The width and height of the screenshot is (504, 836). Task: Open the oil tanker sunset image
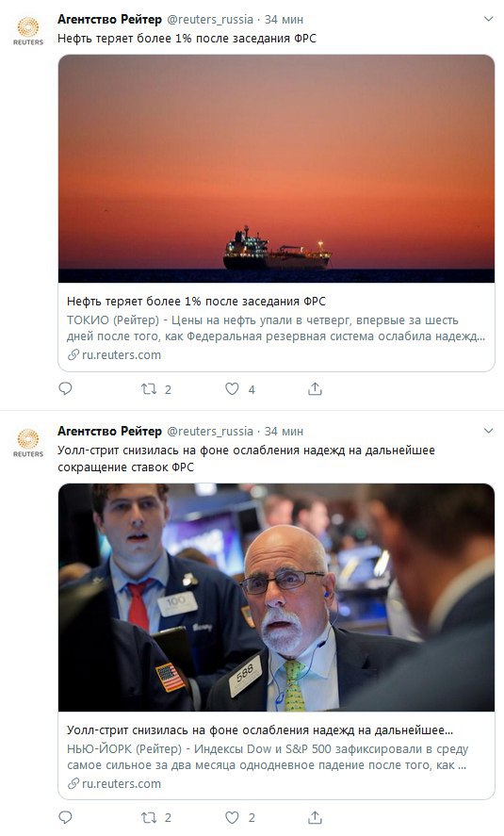click(x=276, y=169)
